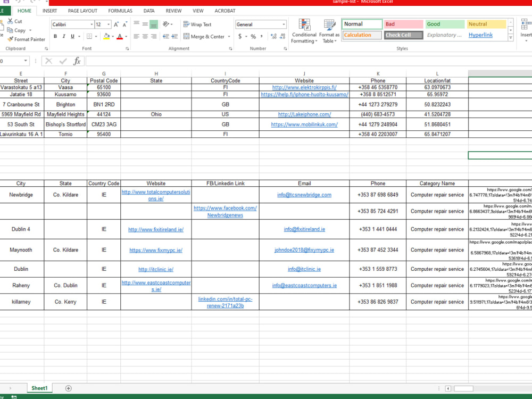The width and height of the screenshot is (532, 399).
Task: Open the Name Box dropdown arrow
Action: click(x=26, y=61)
